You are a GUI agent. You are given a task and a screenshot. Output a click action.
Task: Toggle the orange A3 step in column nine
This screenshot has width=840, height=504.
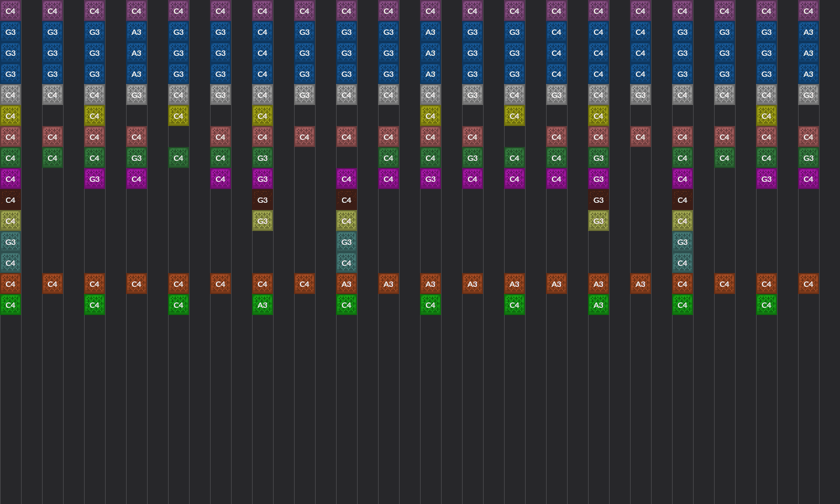pyautogui.click(x=346, y=283)
